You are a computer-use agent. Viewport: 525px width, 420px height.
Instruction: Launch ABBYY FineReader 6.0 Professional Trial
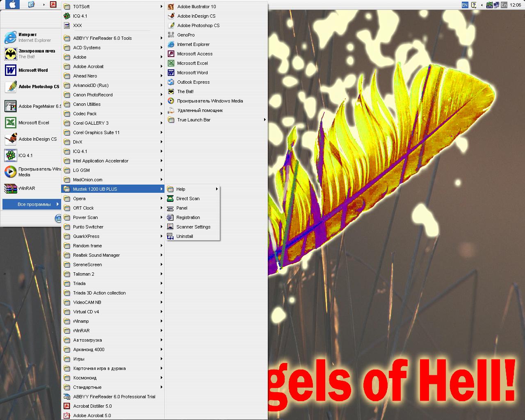[x=113, y=397]
